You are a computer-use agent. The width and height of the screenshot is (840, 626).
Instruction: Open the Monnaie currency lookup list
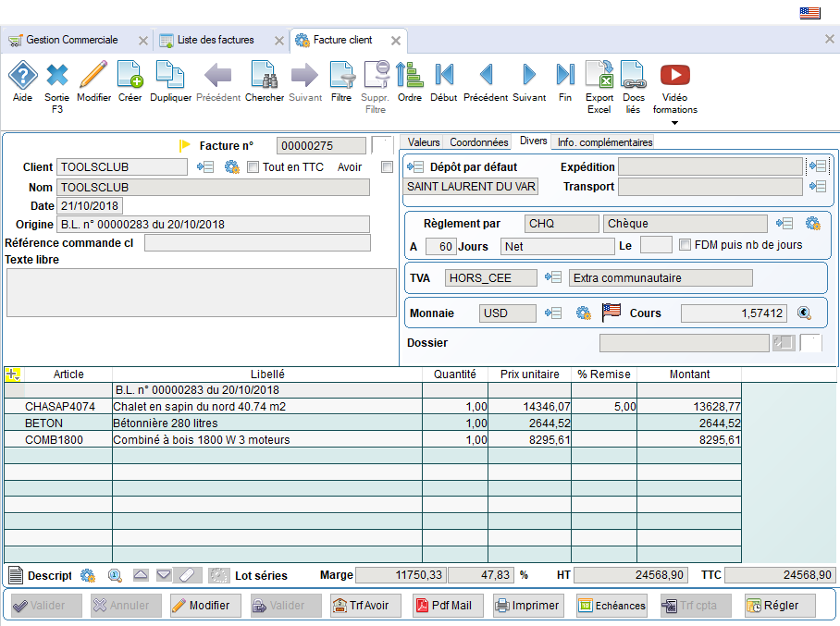coord(553,313)
